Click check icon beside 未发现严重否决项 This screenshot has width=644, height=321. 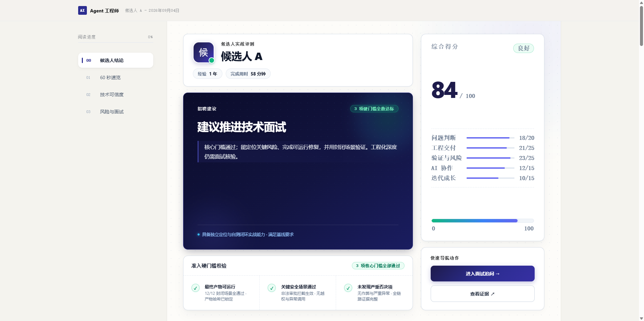pos(348,288)
